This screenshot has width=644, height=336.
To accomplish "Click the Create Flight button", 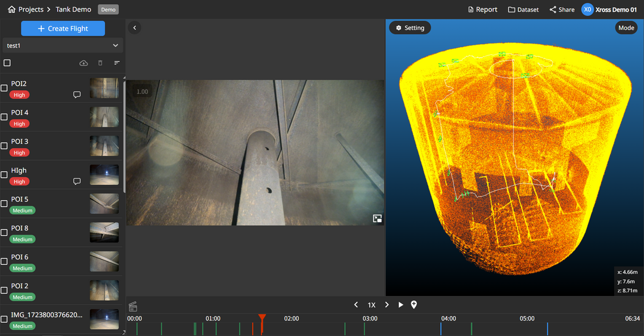I will [63, 29].
